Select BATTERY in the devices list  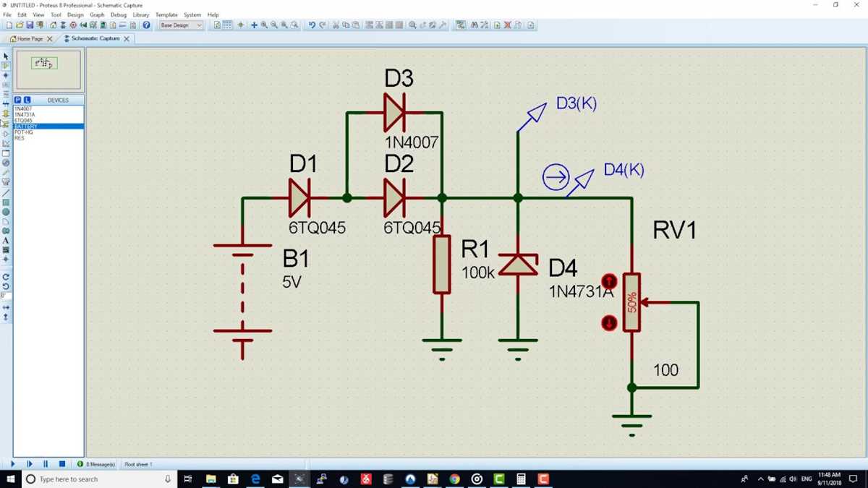coord(48,127)
